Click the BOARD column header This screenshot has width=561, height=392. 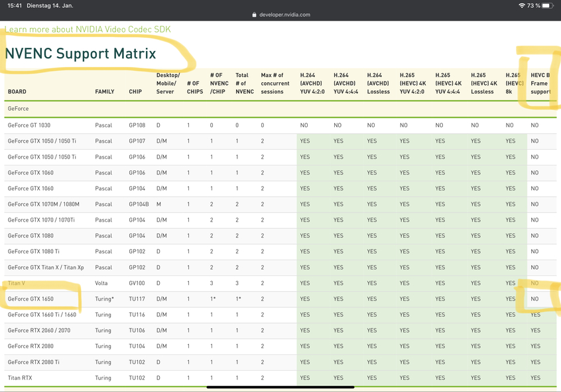click(17, 92)
